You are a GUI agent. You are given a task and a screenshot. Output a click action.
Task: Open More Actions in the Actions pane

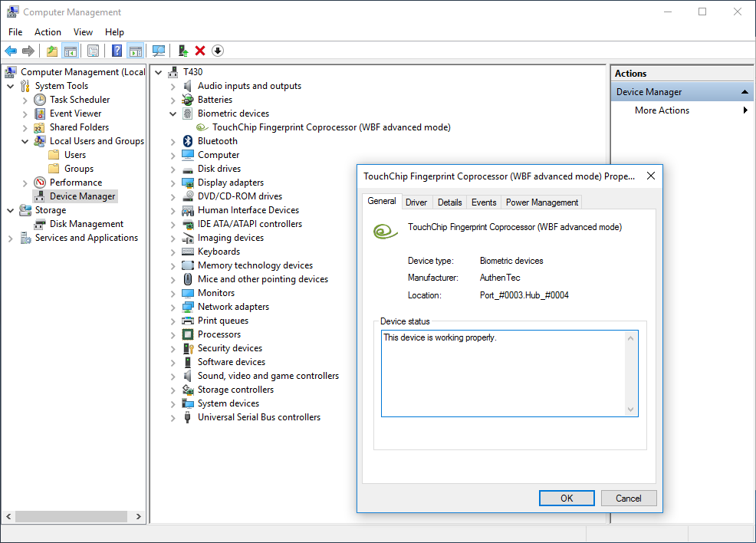click(x=662, y=110)
